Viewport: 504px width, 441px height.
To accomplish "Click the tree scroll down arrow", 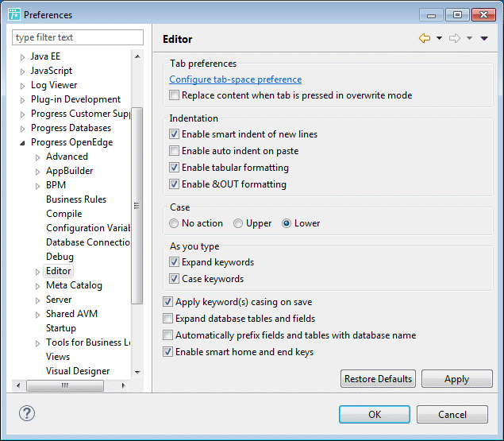I will pos(137,372).
